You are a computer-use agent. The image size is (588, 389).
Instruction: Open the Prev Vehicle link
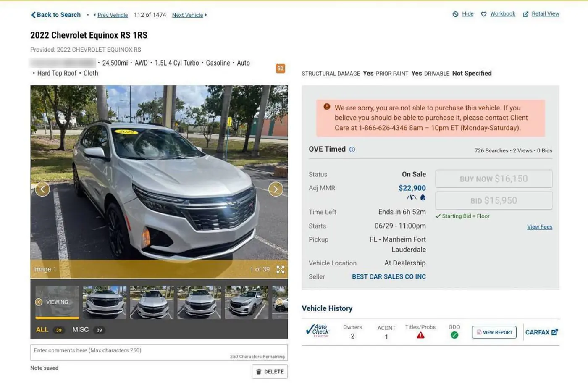click(x=112, y=15)
